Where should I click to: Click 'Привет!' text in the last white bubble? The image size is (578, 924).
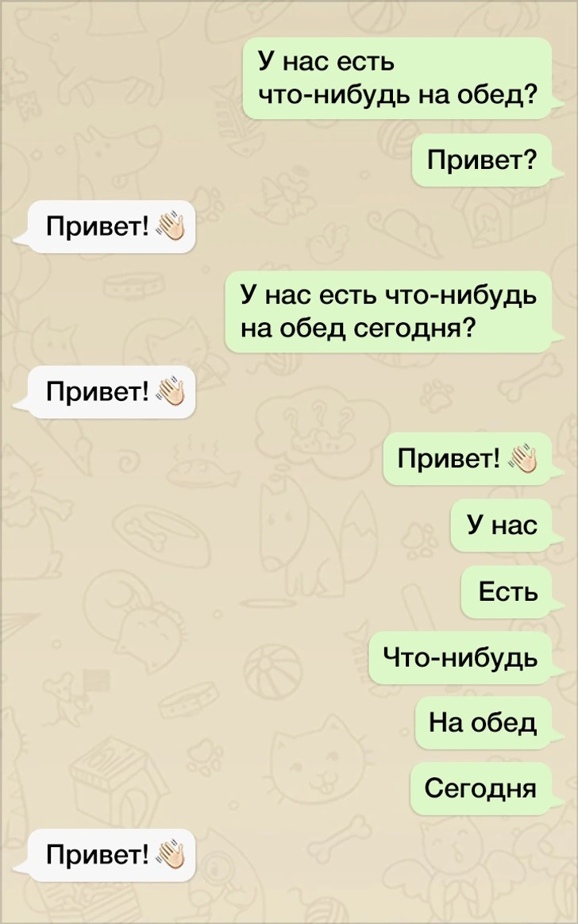[x=98, y=854]
